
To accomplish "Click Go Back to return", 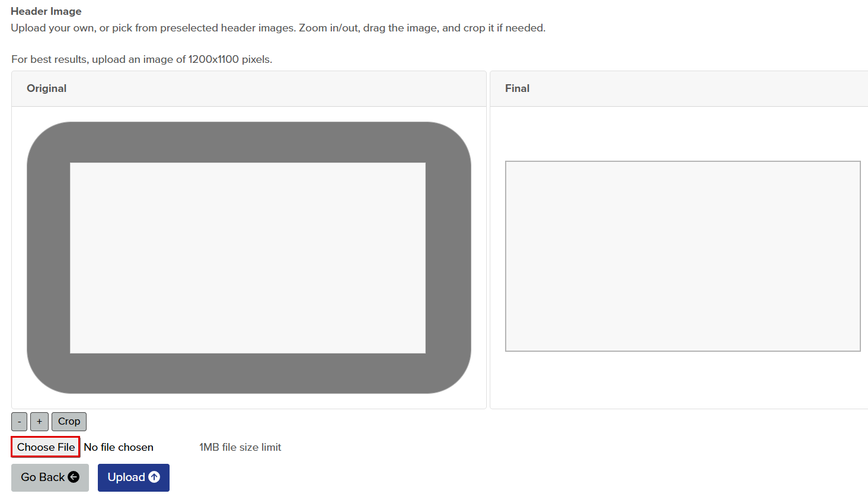I will [50, 477].
